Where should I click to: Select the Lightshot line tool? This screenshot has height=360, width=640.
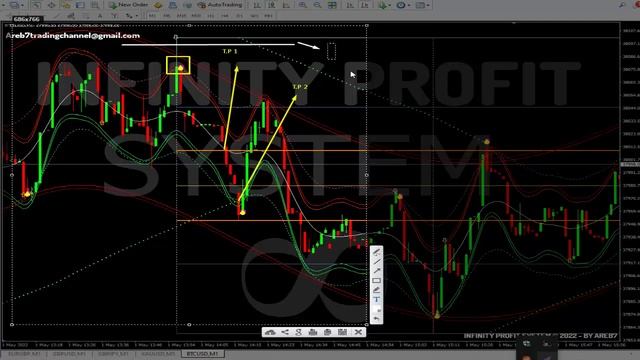(376, 261)
